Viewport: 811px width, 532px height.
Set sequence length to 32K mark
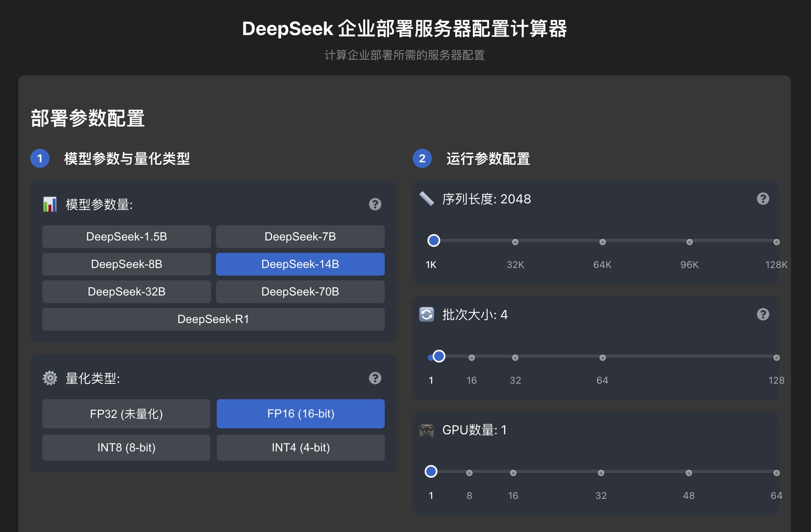[x=515, y=242]
